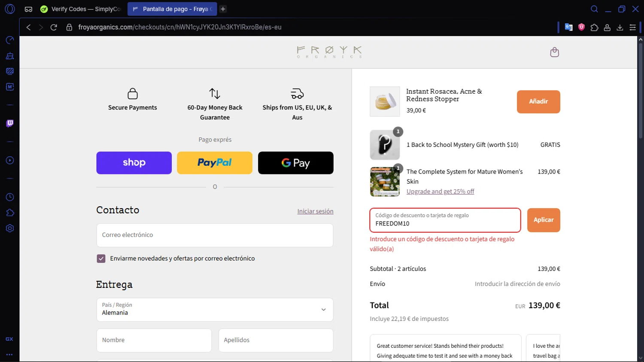This screenshot has height=362, width=644.
Task: Click 'Great customer service!' review card
Action: pyautogui.click(x=445, y=348)
